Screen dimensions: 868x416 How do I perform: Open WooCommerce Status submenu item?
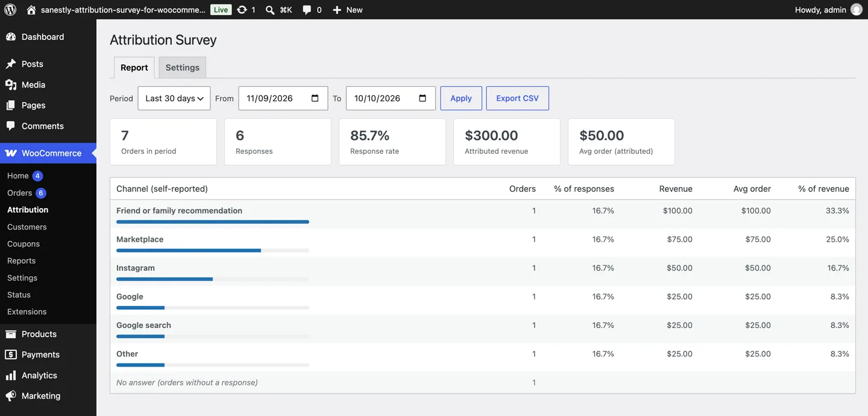[x=19, y=295]
